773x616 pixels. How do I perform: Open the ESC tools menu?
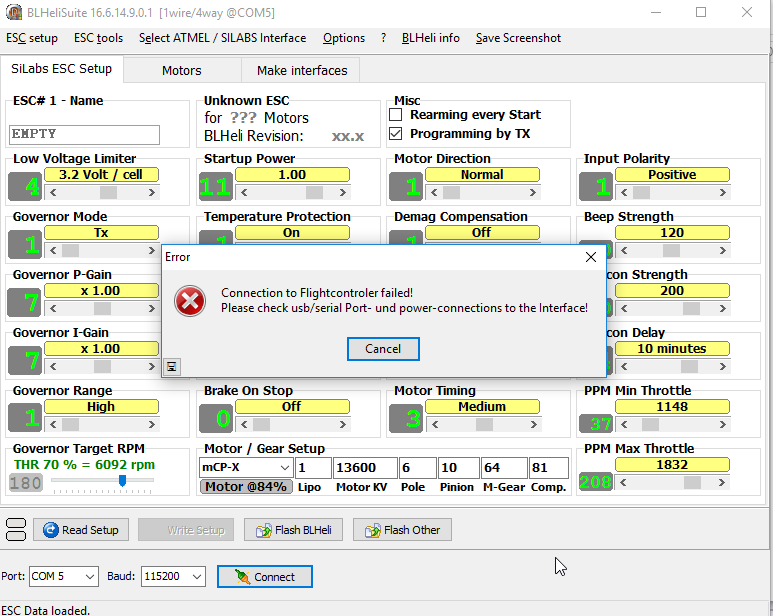[98, 38]
